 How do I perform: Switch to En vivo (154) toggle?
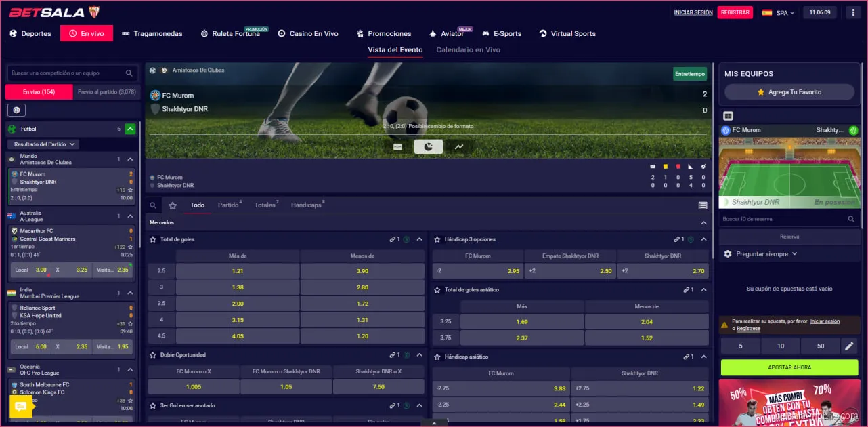click(39, 91)
